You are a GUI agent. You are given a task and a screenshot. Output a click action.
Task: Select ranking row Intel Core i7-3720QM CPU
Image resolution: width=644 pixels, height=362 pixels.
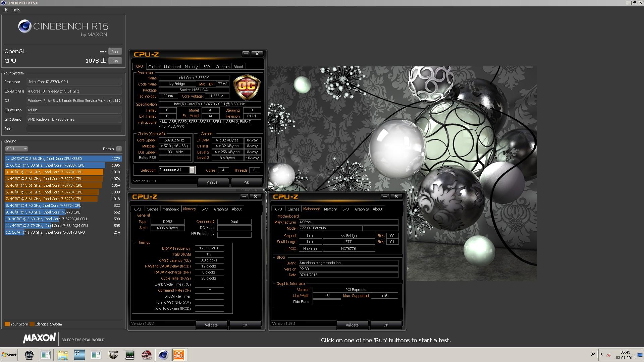tap(63, 219)
